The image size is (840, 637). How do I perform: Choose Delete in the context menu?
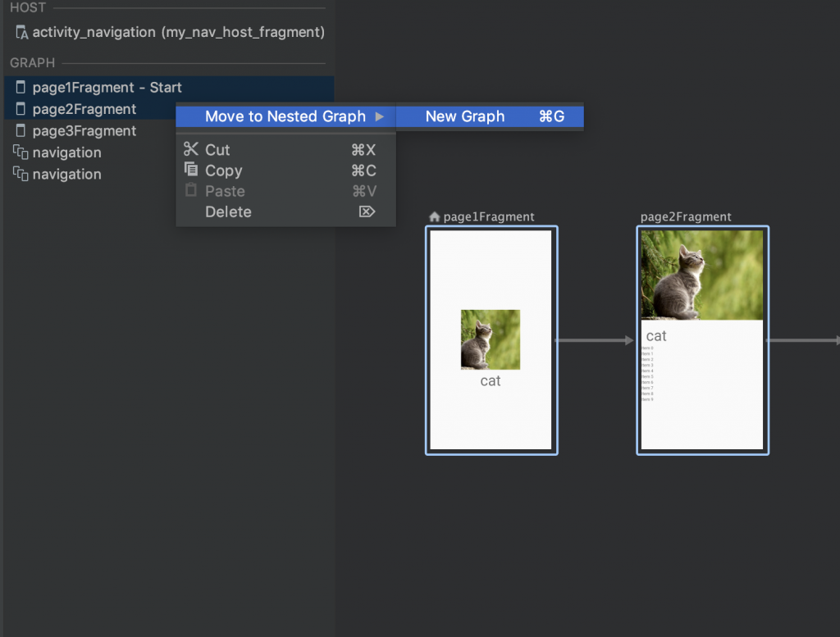click(228, 212)
